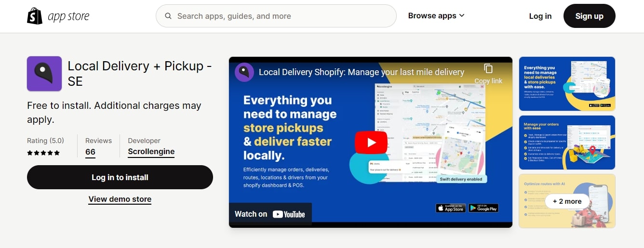644x248 pixels.
Task: Click the five-star rating icons
Action: point(43,153)
